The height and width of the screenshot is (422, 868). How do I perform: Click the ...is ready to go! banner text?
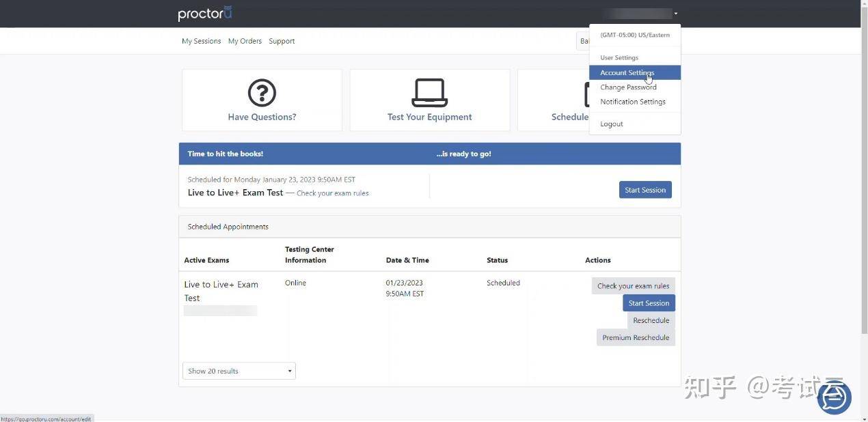(x=463, y=154)
